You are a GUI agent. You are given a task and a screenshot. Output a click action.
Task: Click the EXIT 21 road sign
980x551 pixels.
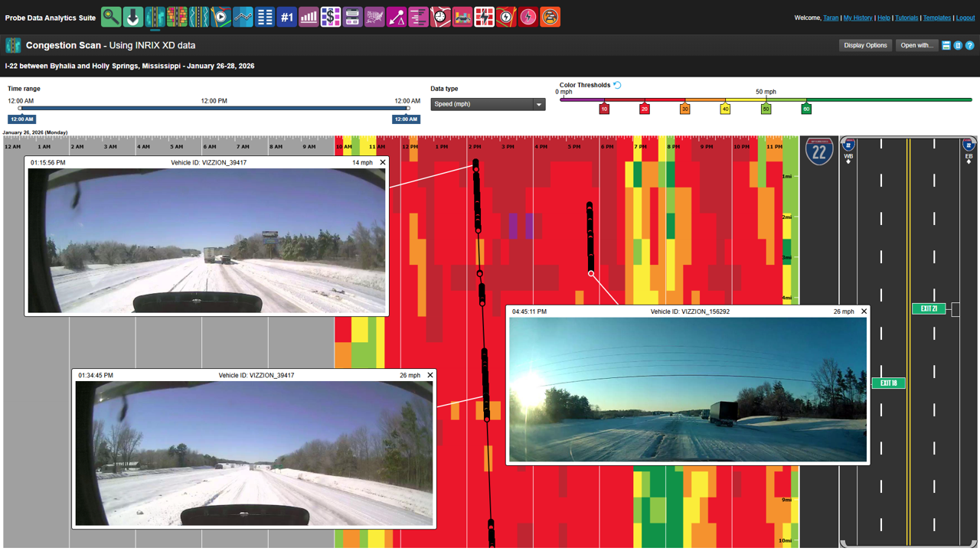coord(929,308)
